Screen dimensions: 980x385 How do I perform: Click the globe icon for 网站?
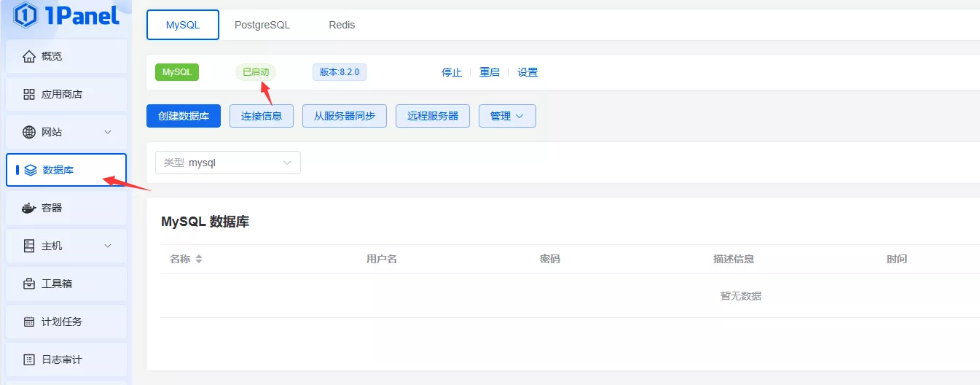[29, 132]
